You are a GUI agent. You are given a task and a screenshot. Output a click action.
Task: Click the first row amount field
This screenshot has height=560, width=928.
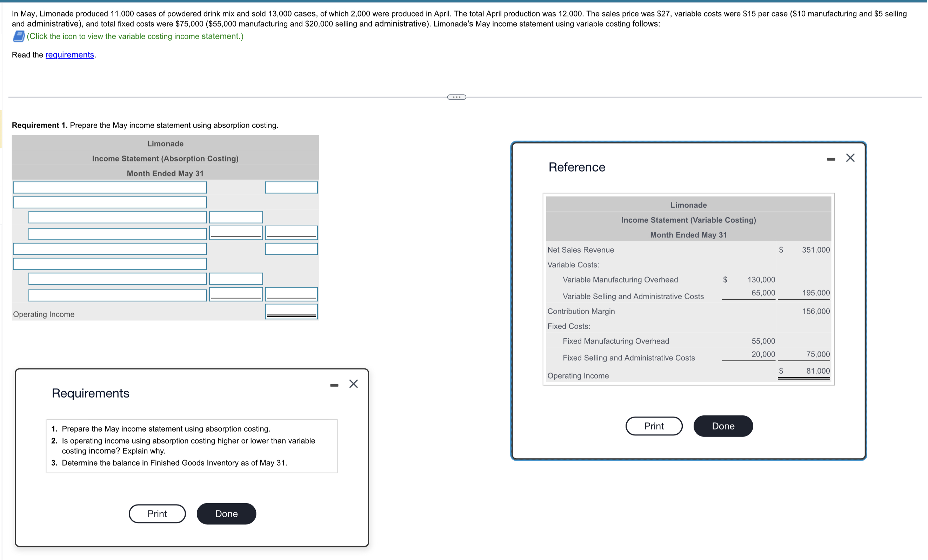pyautogui.click(x=291, y=188)
